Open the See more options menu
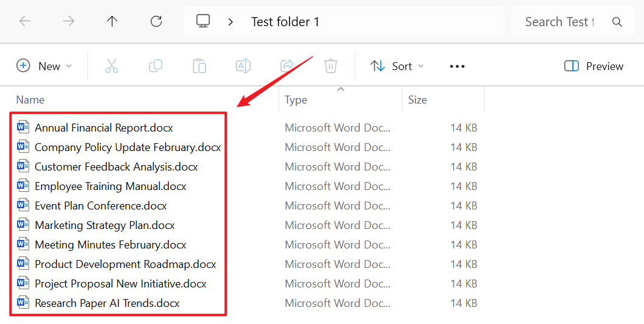 [x=457, y=66]
